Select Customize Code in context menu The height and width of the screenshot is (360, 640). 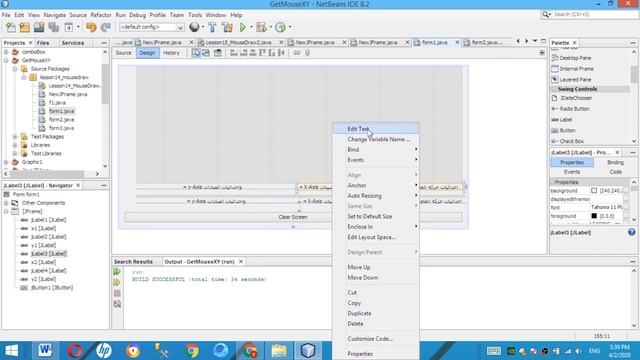point(375,339)
